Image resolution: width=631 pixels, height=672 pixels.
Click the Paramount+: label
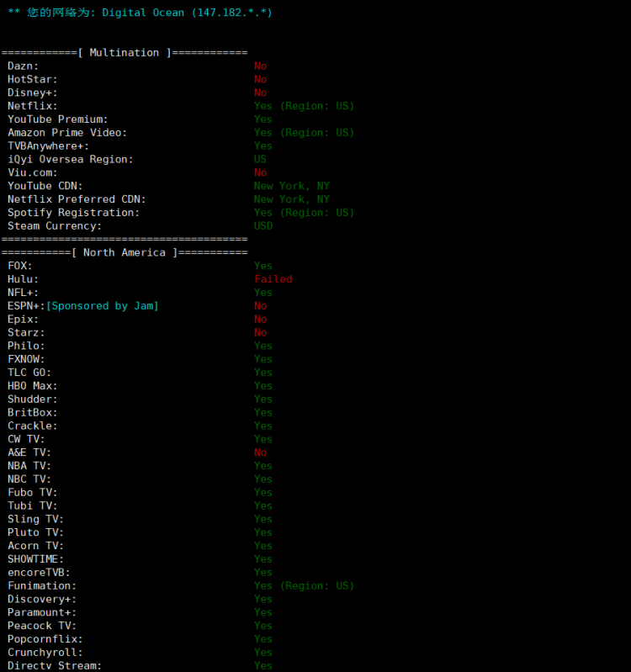pyautogui.click(x=42, y=612)
